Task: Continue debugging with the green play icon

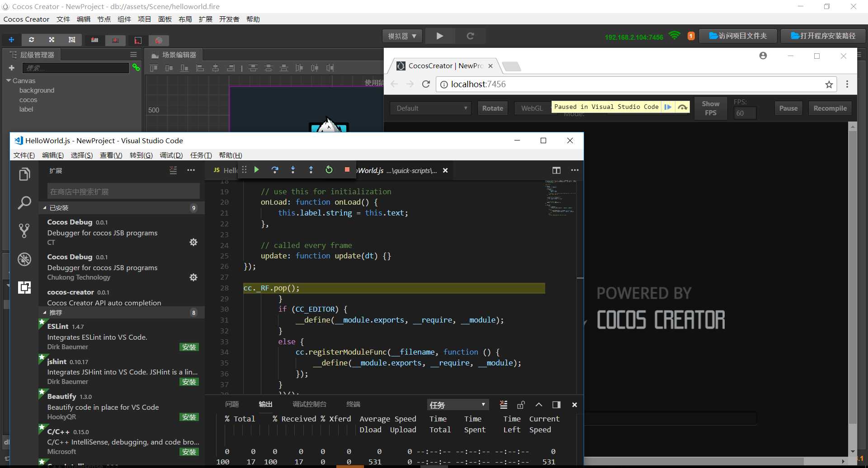Action: point(256,170)
